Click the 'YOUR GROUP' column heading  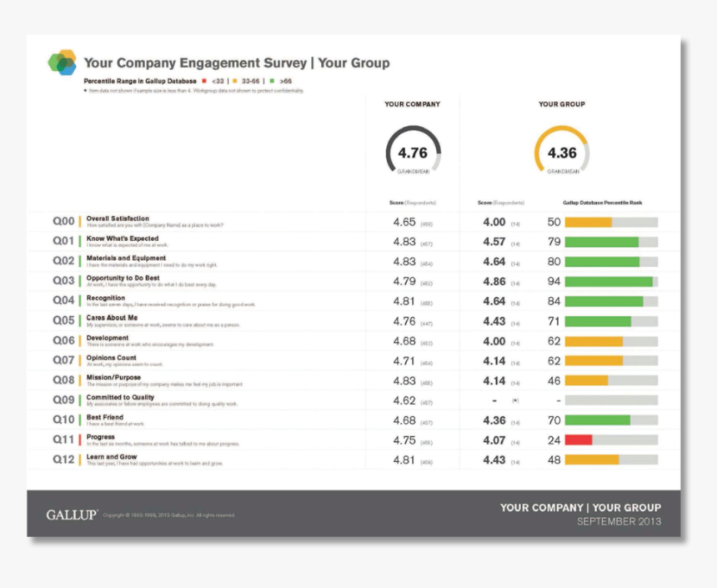[x=562, y=104]
